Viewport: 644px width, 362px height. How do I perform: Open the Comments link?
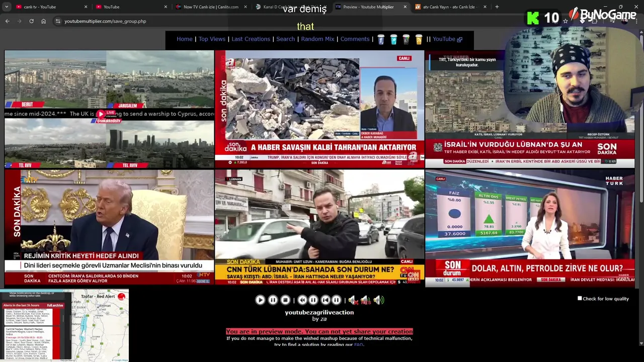pyautogui.click(x=355, y=39)
